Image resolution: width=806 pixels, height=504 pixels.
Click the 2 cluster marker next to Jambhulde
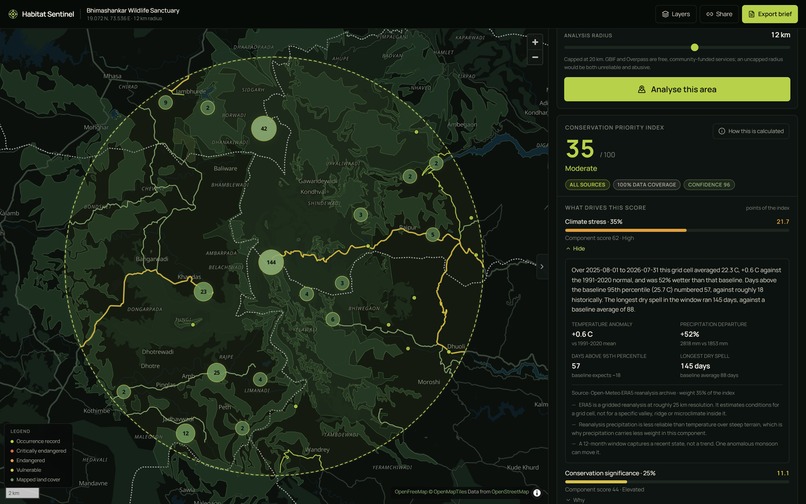click(x=208, y=108)
